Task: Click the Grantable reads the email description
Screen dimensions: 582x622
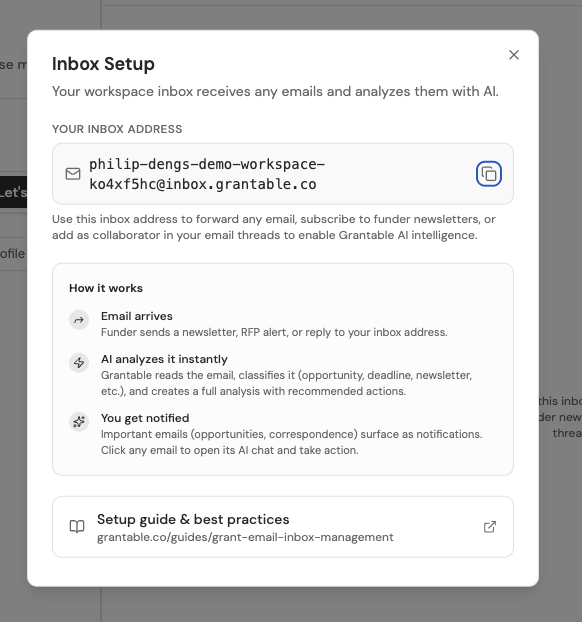Action: tap(286, 383)
